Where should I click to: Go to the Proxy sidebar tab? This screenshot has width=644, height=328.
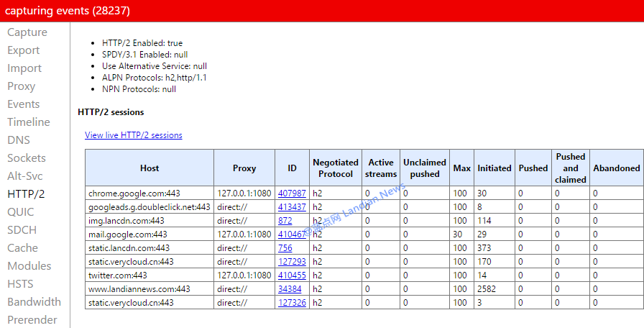21,86
